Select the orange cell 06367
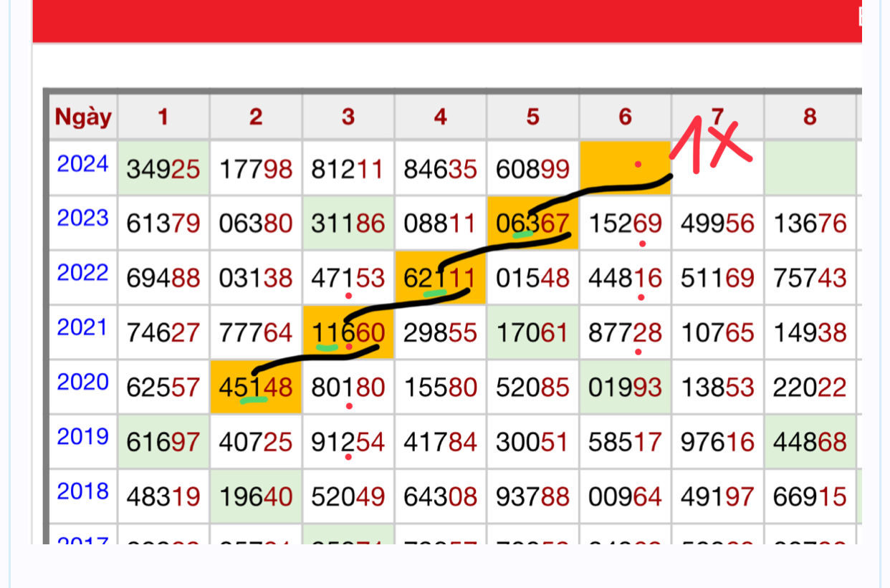This screenshot has width=890, height=588. coord(532,223)
